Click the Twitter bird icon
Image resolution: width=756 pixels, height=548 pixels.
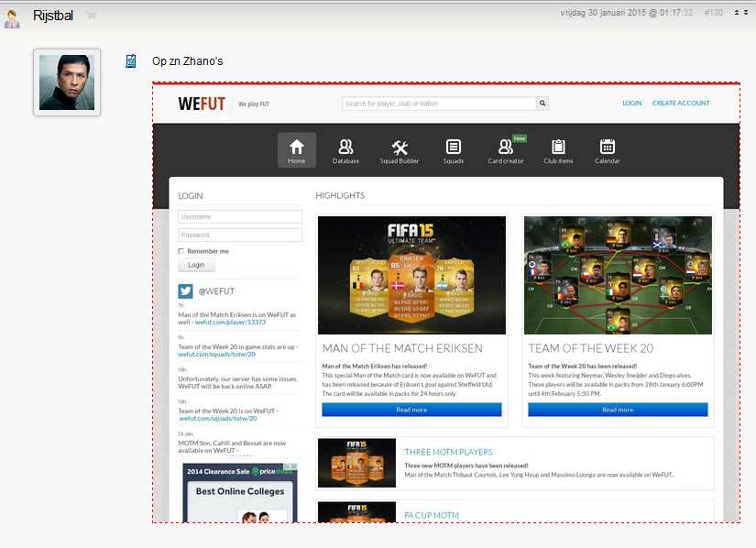pos(186,291)
